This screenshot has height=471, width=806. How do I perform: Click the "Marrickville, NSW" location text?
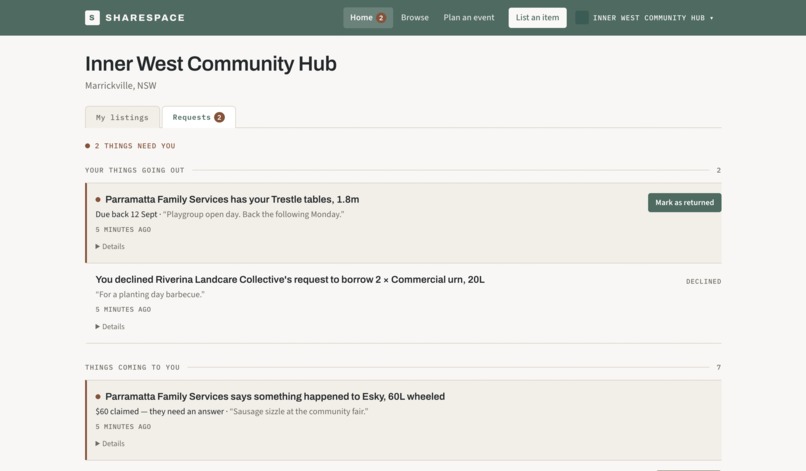(121, 85)
